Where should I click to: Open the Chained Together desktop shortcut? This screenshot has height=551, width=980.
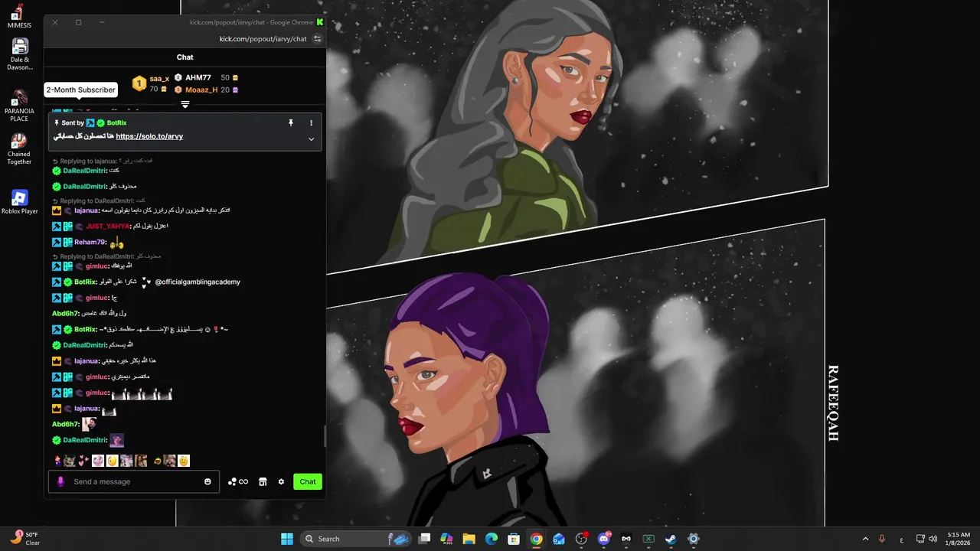[19, 148]
